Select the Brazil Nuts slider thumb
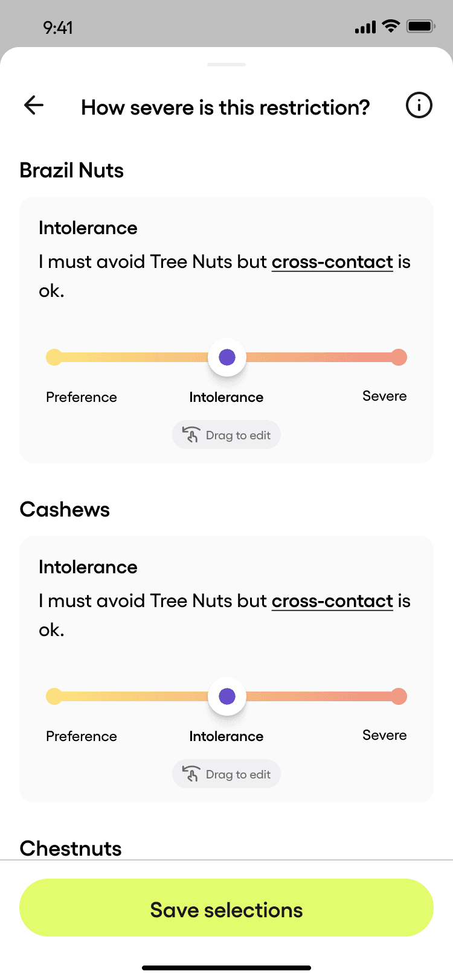The height and width of the screenshot is (980, 453). [226, 357]
